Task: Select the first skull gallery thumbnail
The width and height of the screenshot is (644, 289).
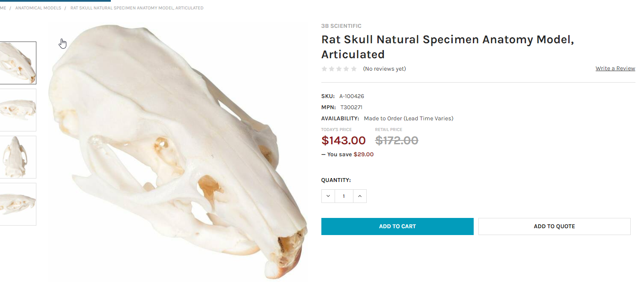Action: pyautogui.click(x=18, y=63)
